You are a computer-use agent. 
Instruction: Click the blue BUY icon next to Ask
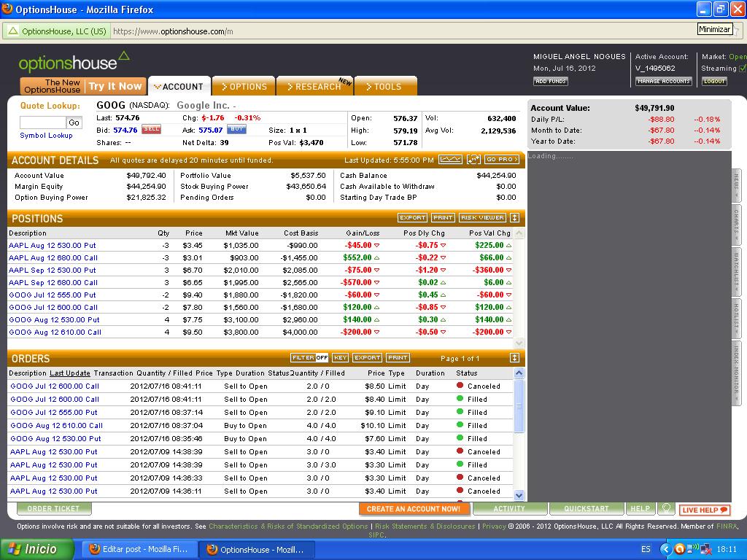pyautogui.click(x=236, y=130)
